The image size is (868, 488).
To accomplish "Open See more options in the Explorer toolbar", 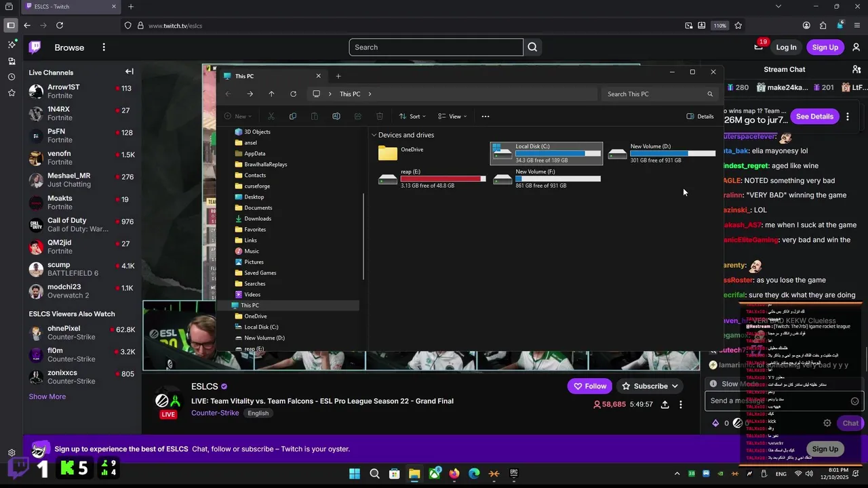I will (x=486, y=117).
